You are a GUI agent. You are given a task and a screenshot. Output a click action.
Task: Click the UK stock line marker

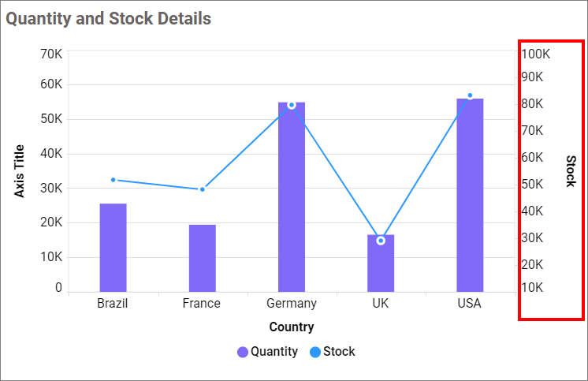point(381,241)
